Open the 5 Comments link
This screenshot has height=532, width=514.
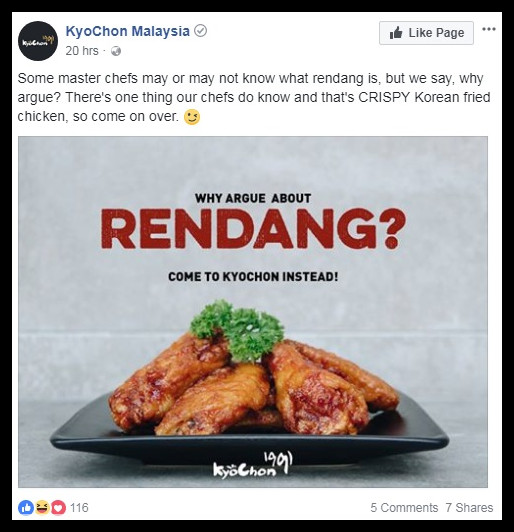[404, 508]
